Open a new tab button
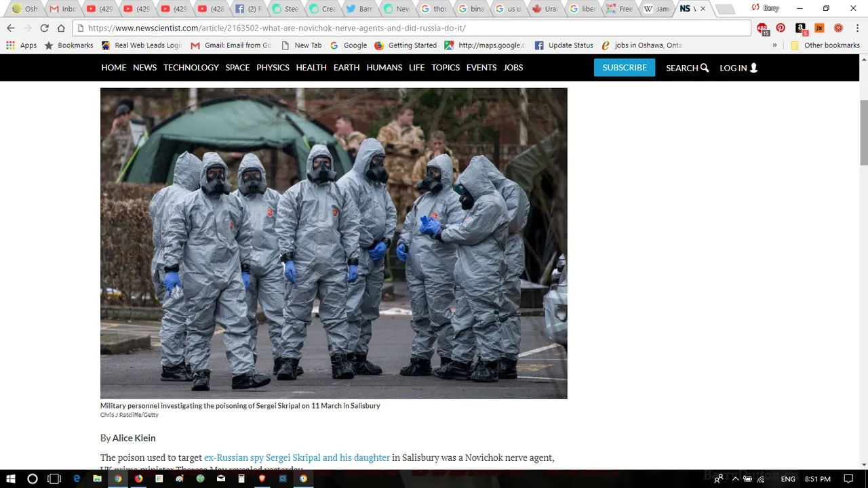 click(724, 9)
